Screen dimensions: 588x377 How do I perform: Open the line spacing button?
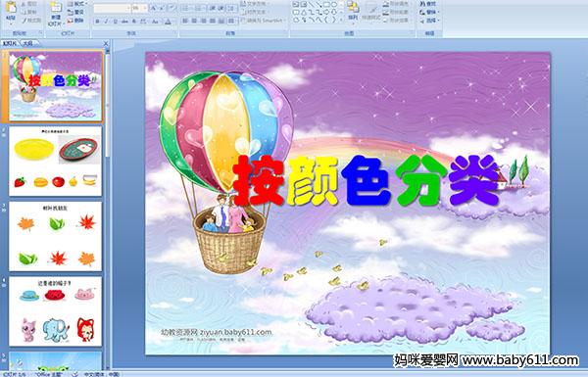pos(231,8)
